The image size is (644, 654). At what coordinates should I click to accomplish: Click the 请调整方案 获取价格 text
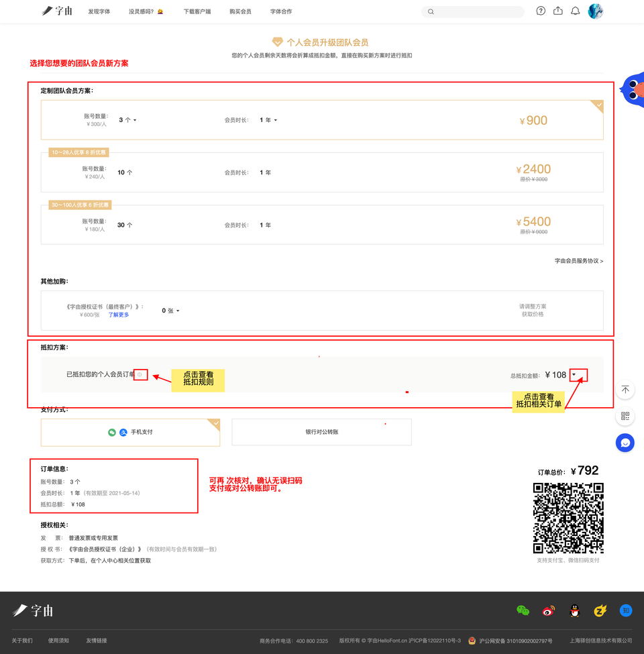click(533, 311)
